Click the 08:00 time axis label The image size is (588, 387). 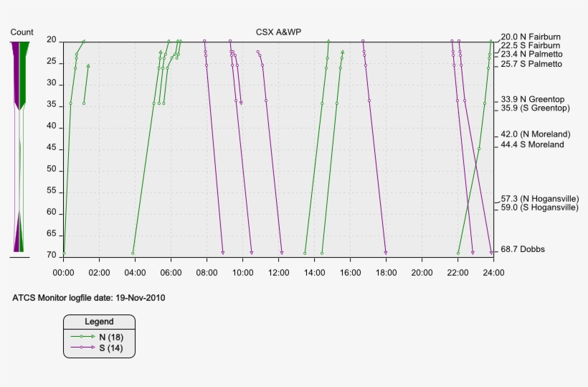pyautogui.click(x=207, y=273)
